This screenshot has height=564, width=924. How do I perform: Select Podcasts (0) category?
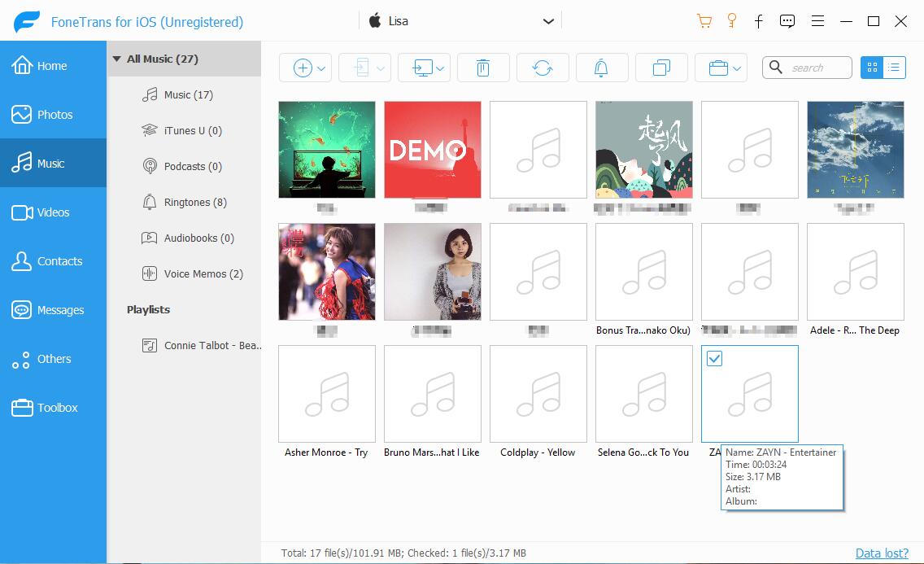coord(184,167)
